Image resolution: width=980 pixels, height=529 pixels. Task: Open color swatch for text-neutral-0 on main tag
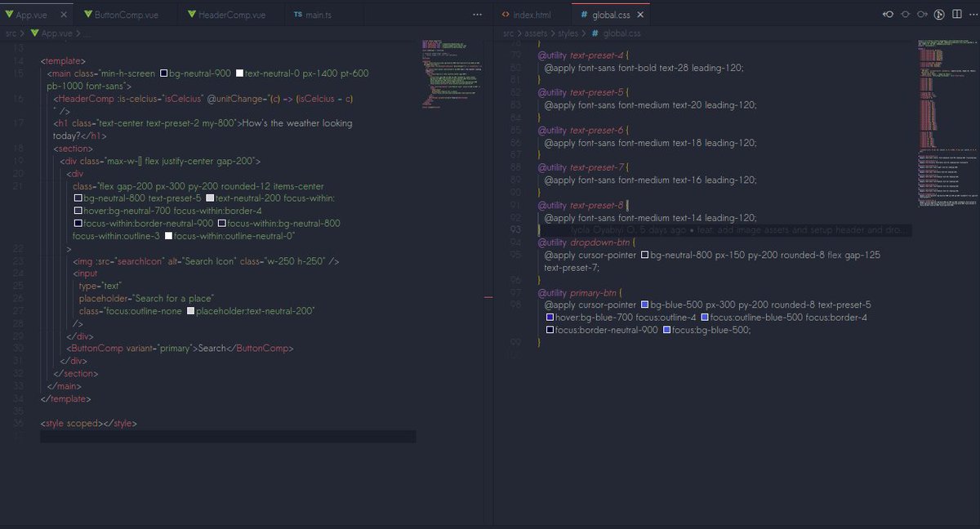239,73
